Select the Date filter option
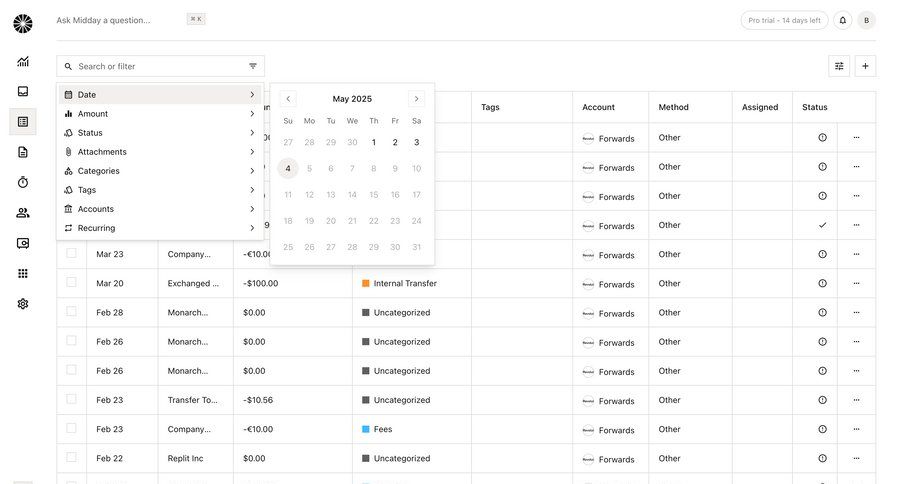This screenshot has height=484, width=900. [x=160, y=95]
